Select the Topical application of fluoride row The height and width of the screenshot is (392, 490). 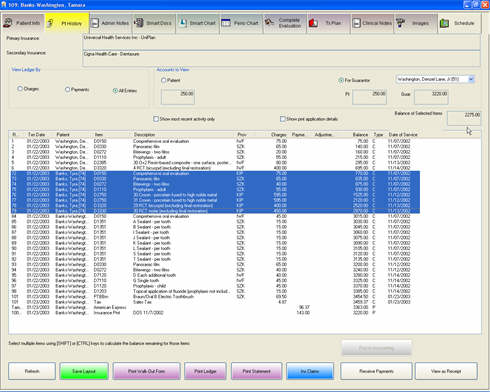click(x=215, y=291)
